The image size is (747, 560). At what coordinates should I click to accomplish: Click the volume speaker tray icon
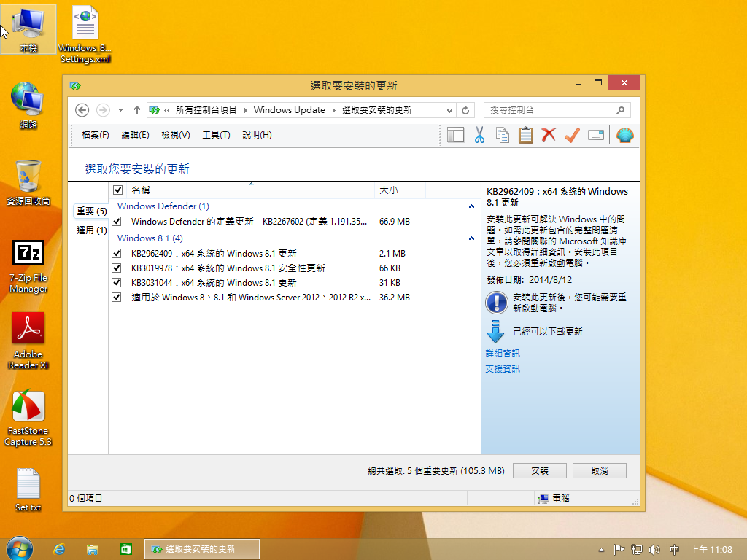pyautogui.click(x=654, y=550)
